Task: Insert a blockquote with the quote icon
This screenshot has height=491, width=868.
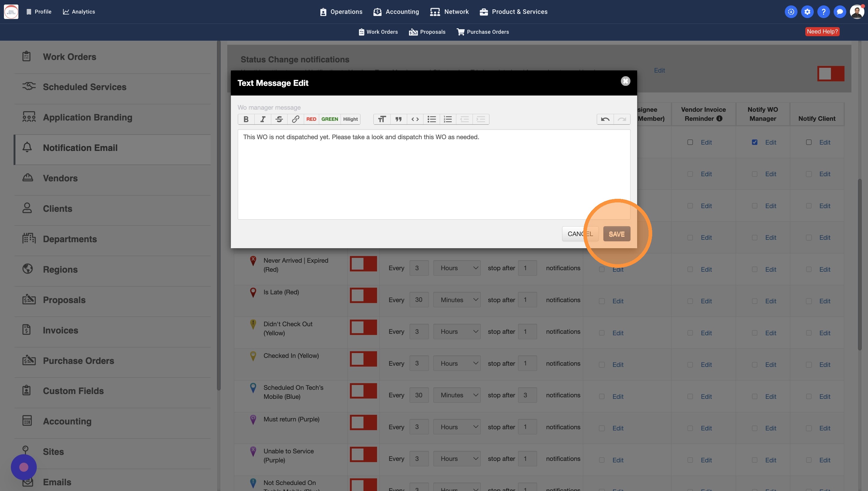Action: 398,119
